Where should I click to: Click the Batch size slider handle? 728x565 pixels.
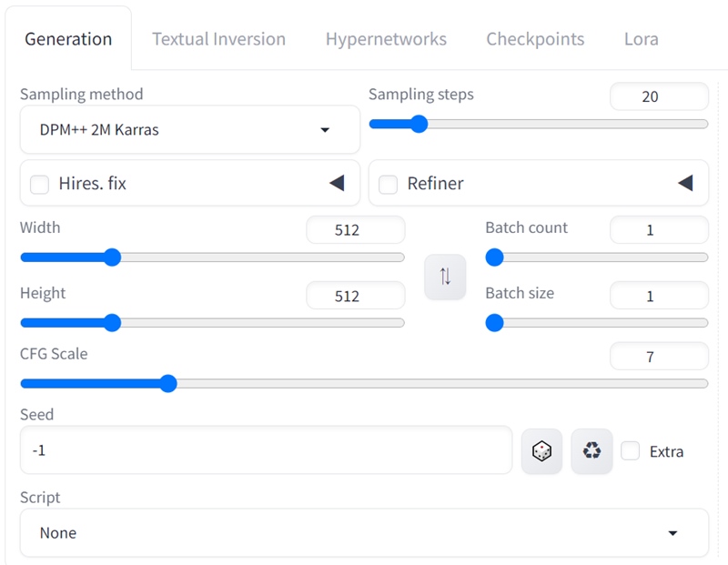(x=494, y=323)
